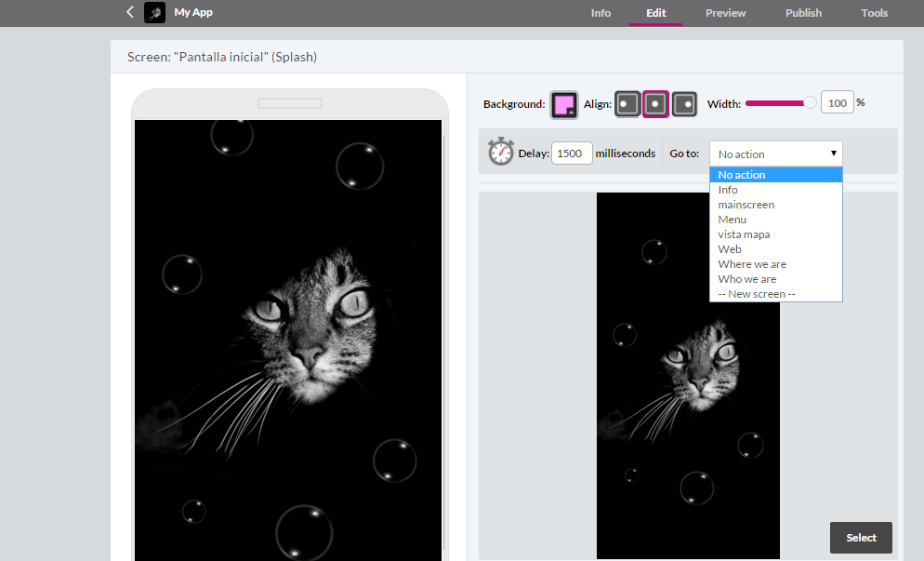
Task: Align splash image to the right
Action: (684, 104)
